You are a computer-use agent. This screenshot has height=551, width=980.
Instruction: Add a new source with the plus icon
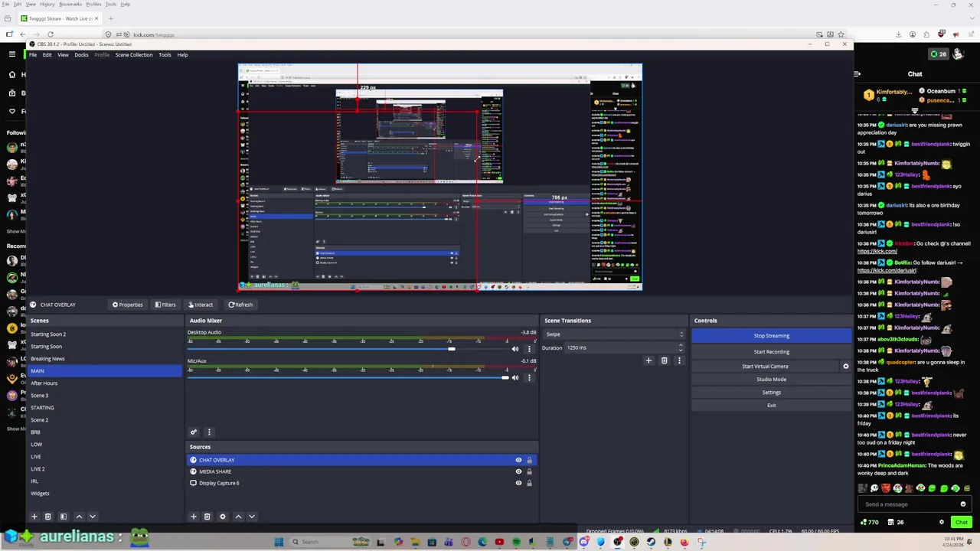coord(194,517)
